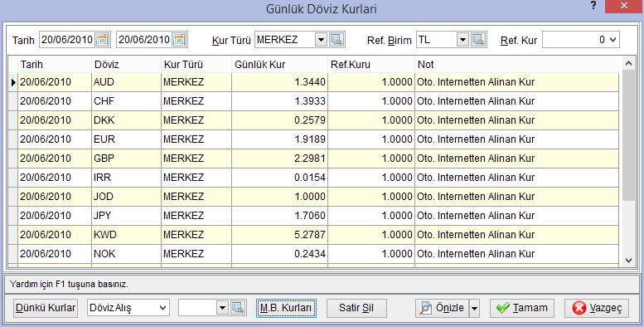Select the KWD currency cell
This screenshot has height=327, width=644.
[127, 235]
